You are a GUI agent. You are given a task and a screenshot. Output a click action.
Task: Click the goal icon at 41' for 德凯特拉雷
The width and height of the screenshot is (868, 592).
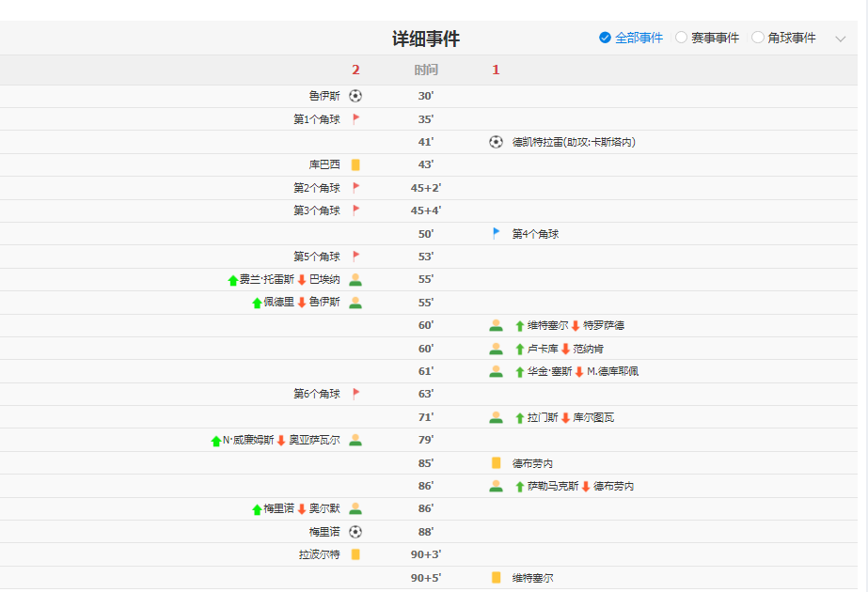tap(496, 142)
